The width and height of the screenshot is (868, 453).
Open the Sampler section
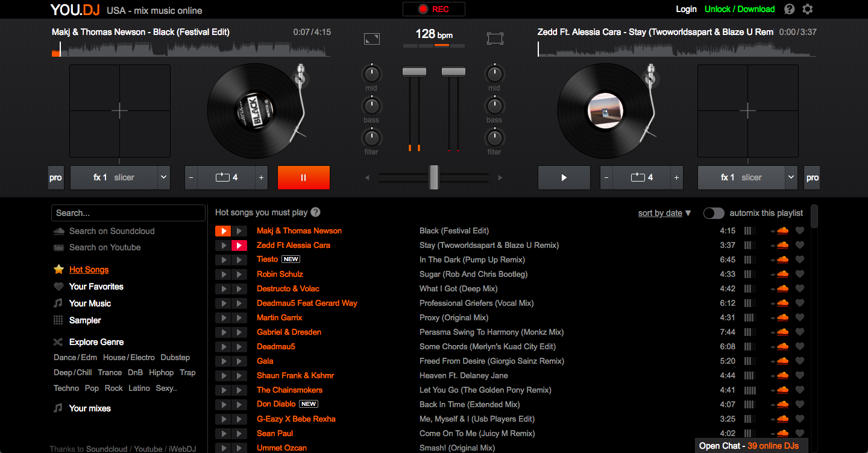click(x=85, y=320)
